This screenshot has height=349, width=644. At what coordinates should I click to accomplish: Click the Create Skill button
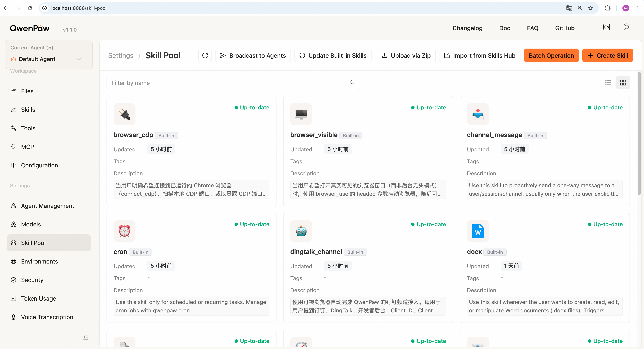[607, 55]
